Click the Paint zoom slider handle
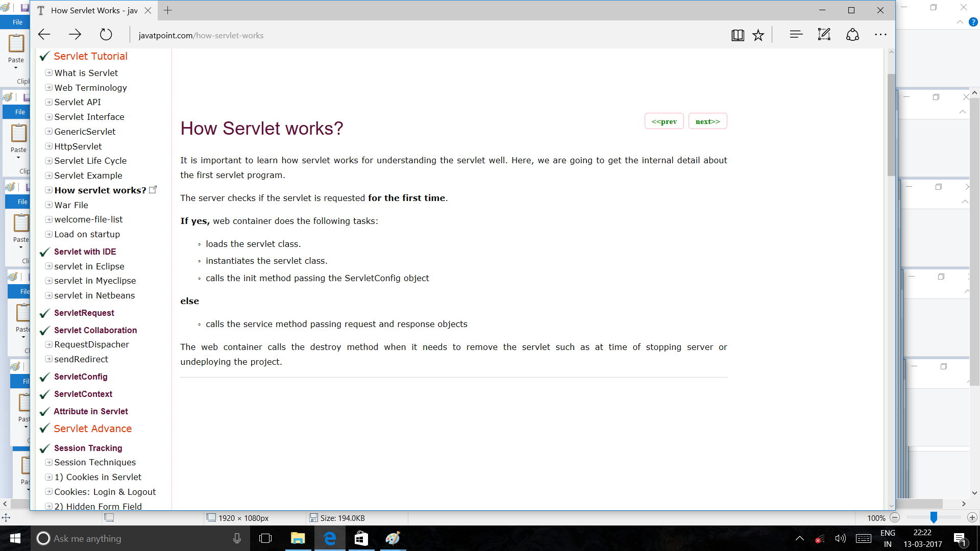 [x=933, y=517]
